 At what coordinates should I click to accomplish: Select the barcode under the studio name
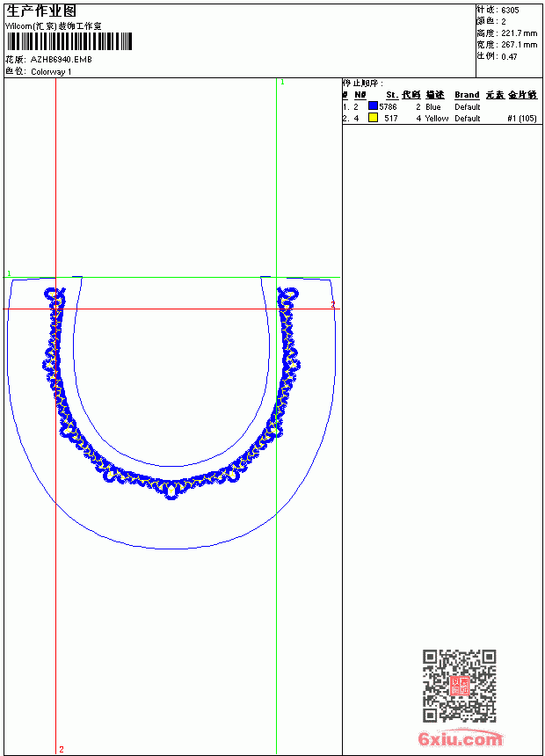coord(69,41)
